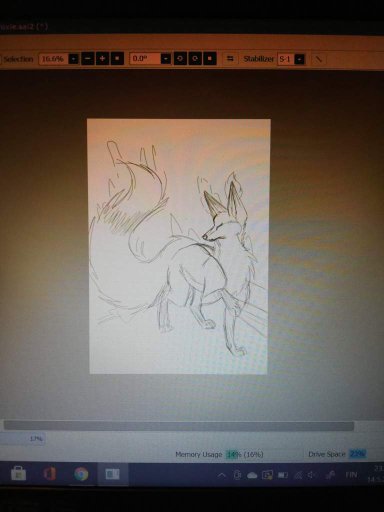Click the 16.6% zoom value field
384x512 pixels.
pyautogui.click(x=54, y=59)
